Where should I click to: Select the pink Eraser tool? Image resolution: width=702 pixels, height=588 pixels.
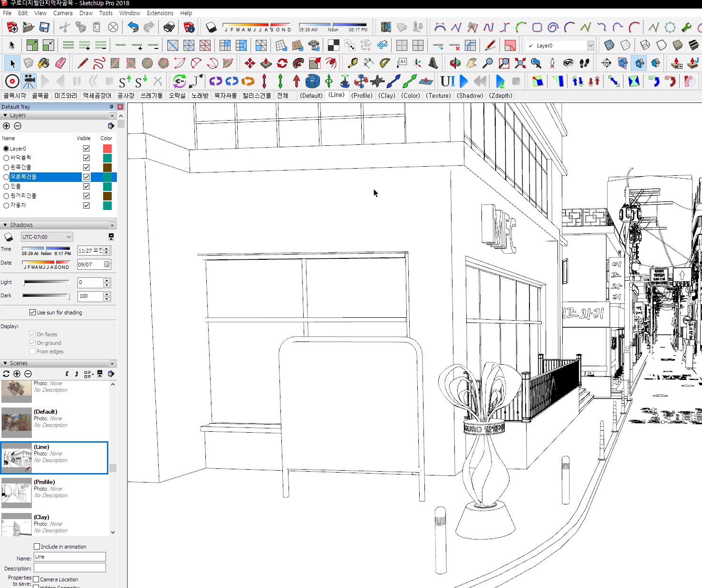[x=60, y=63]
